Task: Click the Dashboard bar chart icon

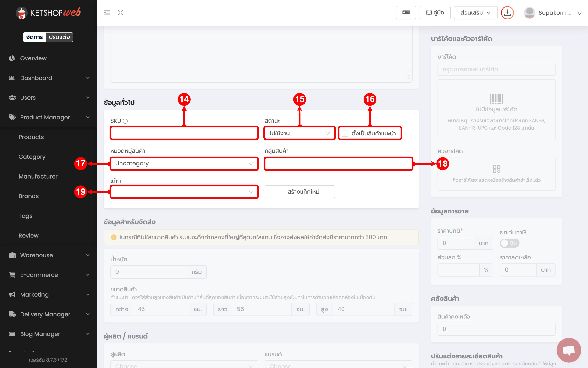Action: tap(12, 78)
